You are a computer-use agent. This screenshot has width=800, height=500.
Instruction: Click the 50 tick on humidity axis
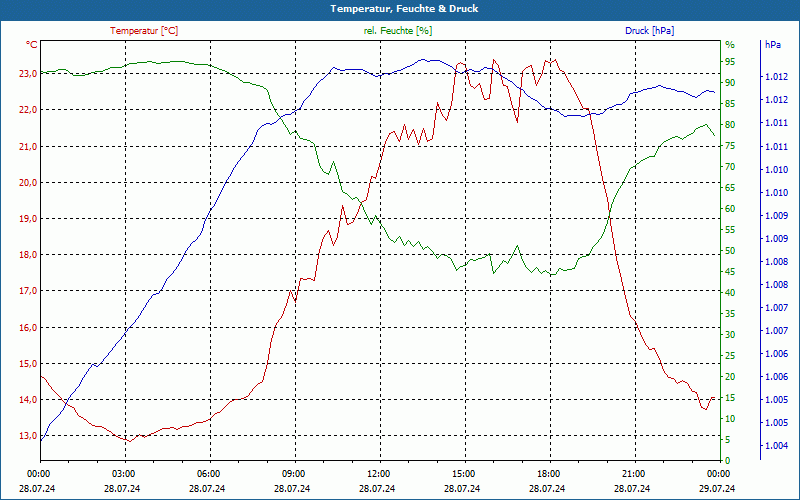point(730,251)
